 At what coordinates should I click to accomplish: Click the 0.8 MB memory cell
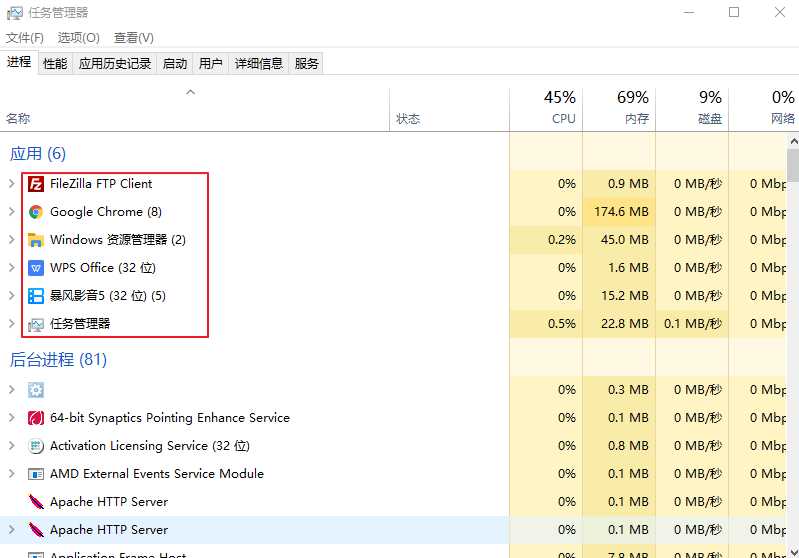619,446
